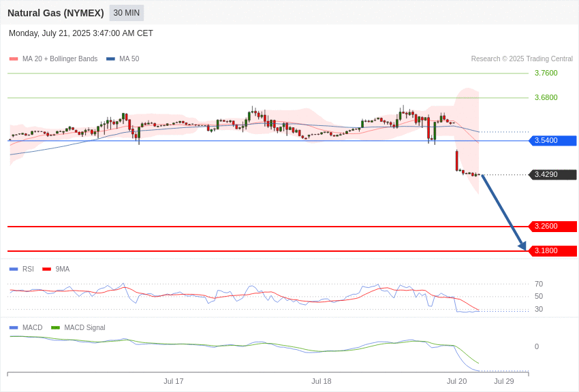Click the MA 50 legend blue swatch

pyautogui.click(x=110, y=59)
